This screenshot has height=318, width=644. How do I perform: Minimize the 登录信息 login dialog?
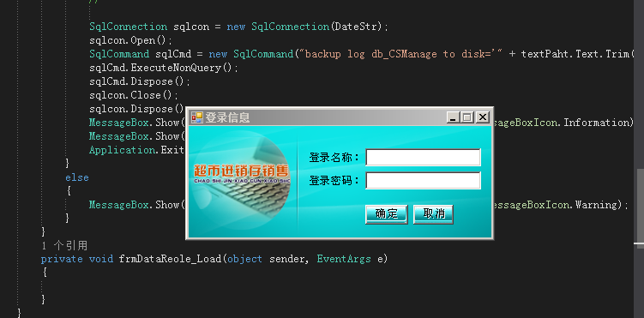453,117
